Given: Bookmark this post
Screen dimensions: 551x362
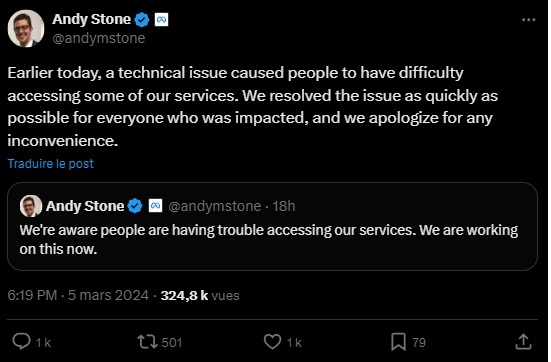Looking at the screenshot, I should pyautogui.click(x=398, y=342).
